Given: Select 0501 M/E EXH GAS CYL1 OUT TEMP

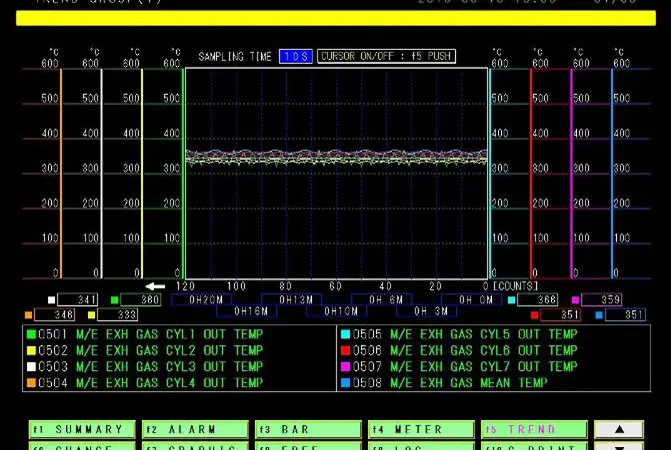Looking at the screenshot, I should coord(150,334).
